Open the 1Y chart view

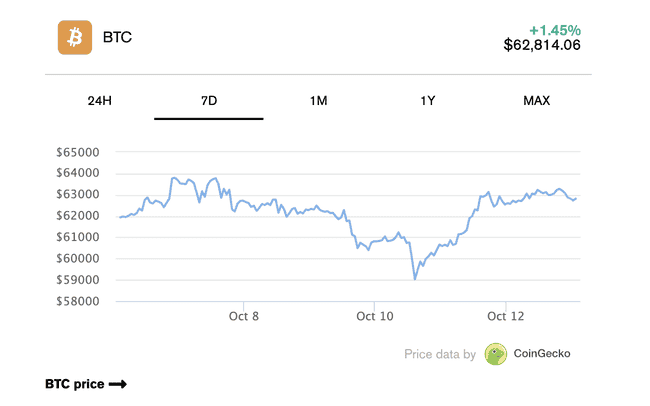[x=427, y=100]
